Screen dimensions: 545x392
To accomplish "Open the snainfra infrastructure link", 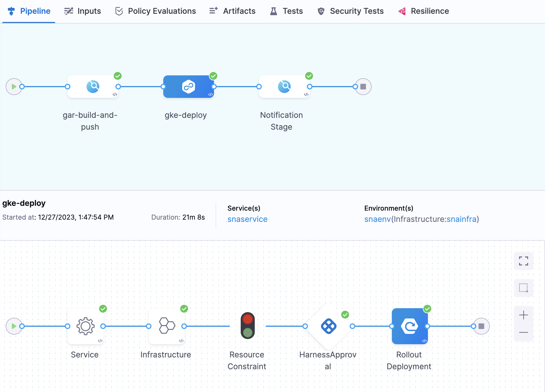I will pos(461,219).
